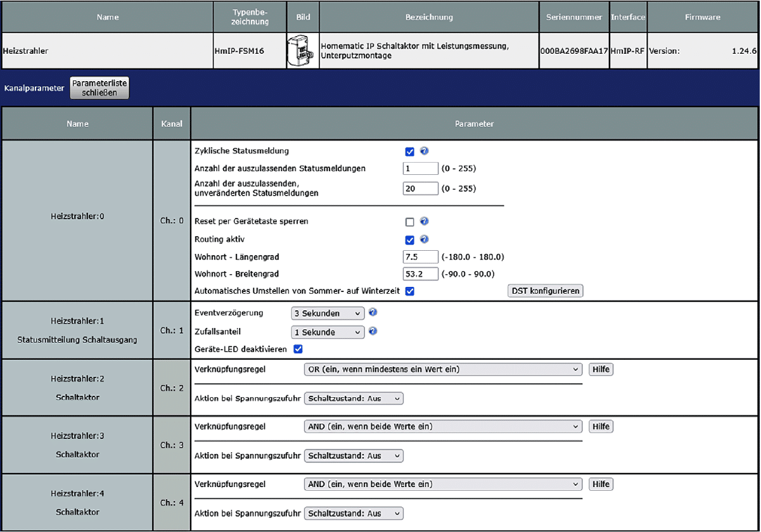Toggle Routing aktiv checkbox

(409, 240)
